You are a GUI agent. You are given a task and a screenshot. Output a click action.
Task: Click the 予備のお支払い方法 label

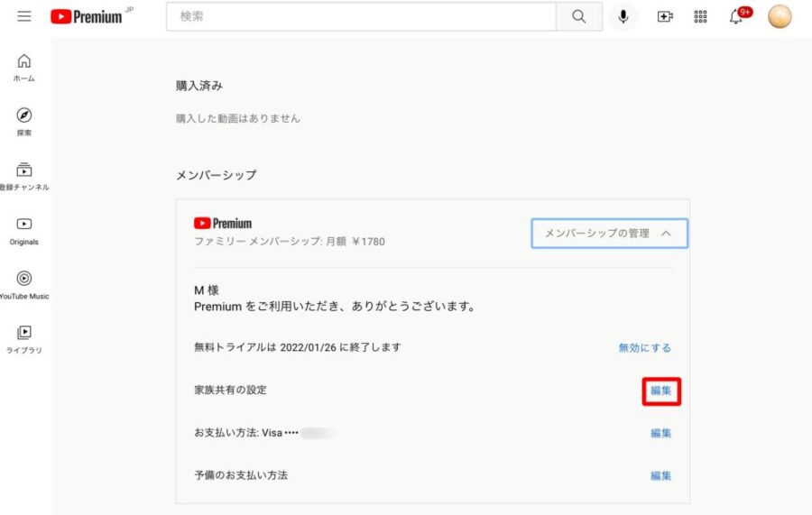click(x=241, y=475)
